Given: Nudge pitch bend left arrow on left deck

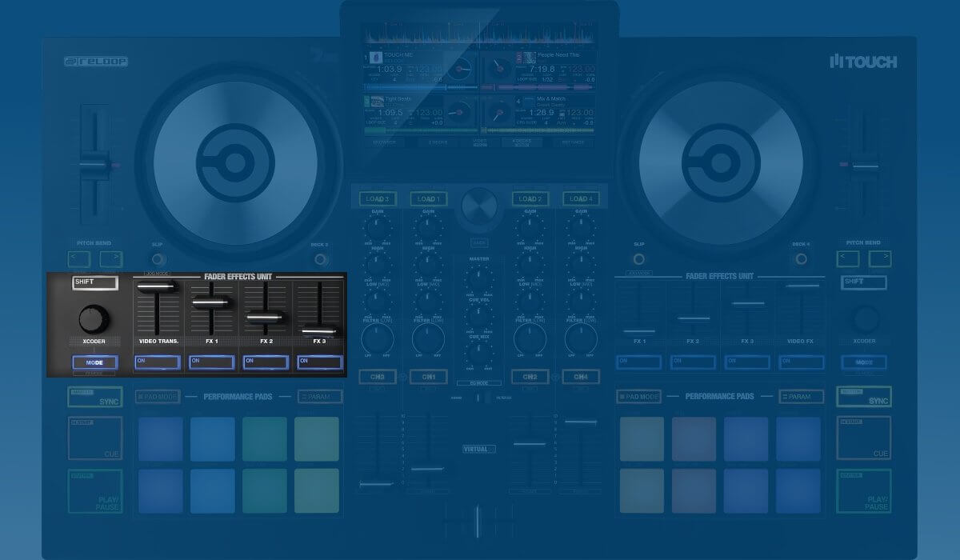Looking at the screenshot, I should pyautogui.click(x=80, y=258).
